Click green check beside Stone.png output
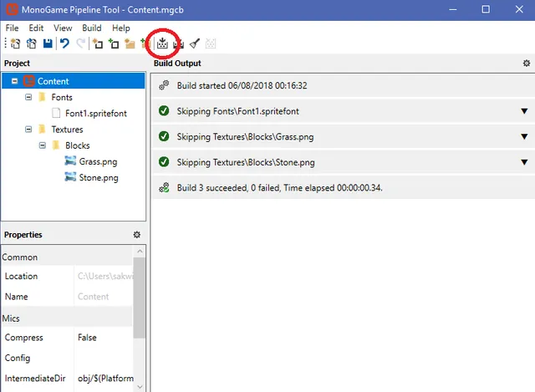Screen dimensions: 535x392 [x=164, y=161]
